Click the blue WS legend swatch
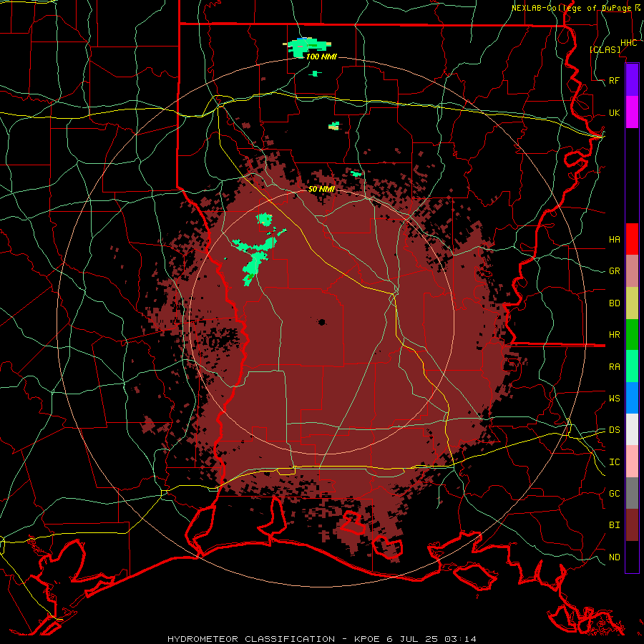 pyautogui.click(x=632, y=398)
